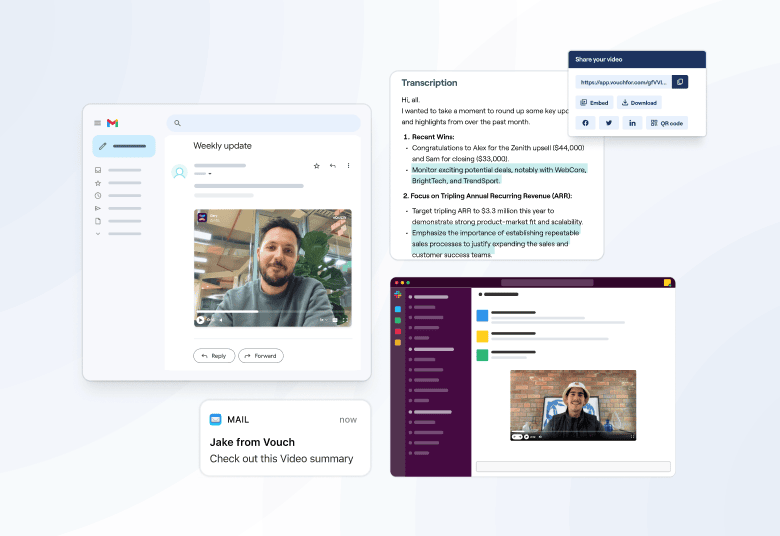The height and width of the screenshot is (536, 780).
Task: Click the reply arrow icon in email header
Action: pos(333,166)
